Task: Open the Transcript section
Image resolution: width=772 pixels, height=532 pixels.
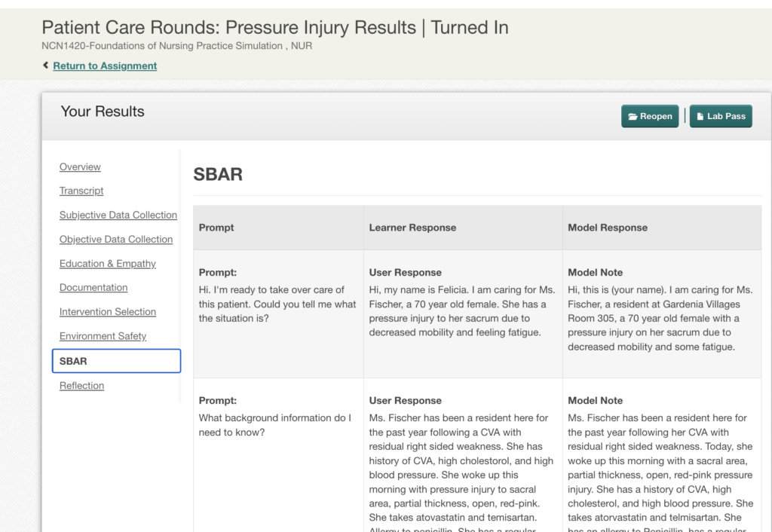Action: tap(81, 191)
